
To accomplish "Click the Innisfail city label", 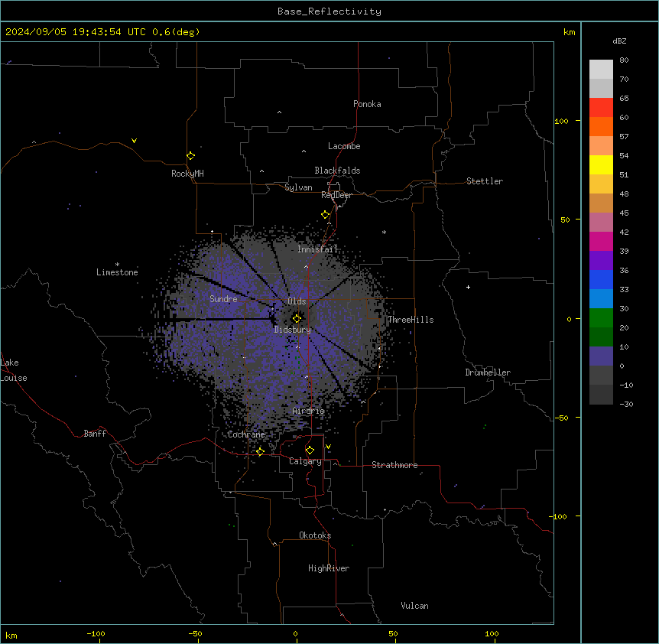I will click(x=317, y=249).
